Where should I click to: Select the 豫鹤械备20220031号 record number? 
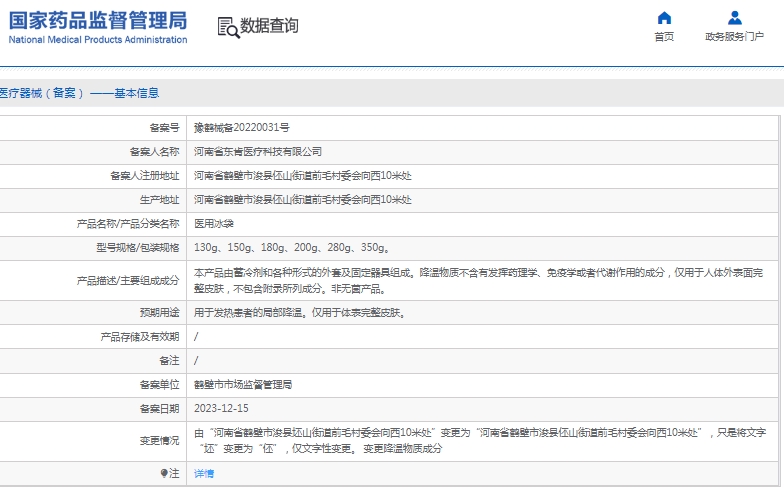click(242, 128)
